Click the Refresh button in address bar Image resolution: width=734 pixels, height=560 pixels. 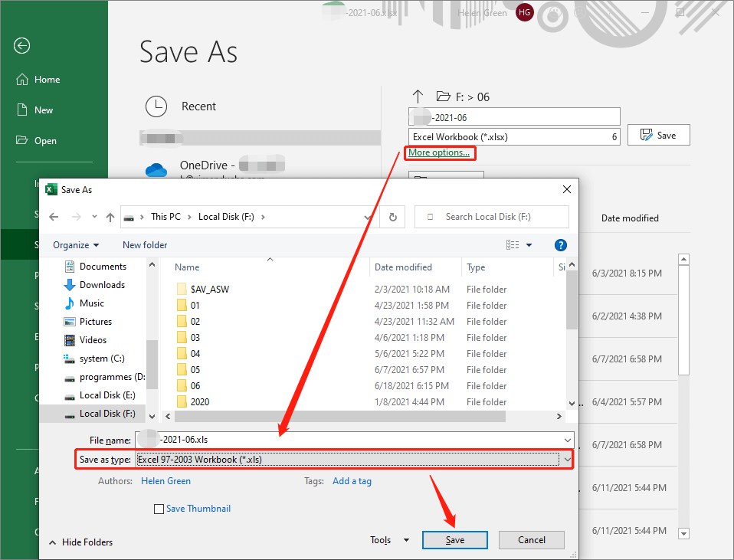pyautogui.click(x=393, y=217)
